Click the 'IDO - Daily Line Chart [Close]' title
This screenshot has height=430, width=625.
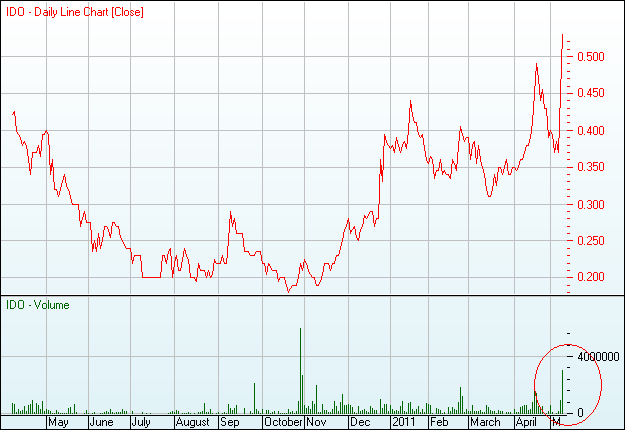(75, 12)
